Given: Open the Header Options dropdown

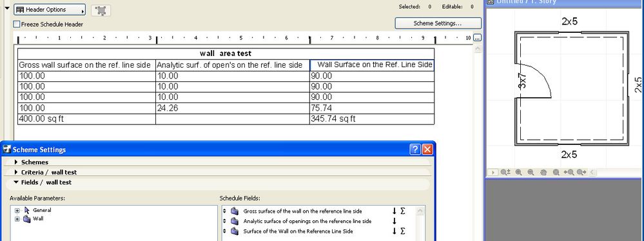Looking at the screenshot, I should point(50,10).
